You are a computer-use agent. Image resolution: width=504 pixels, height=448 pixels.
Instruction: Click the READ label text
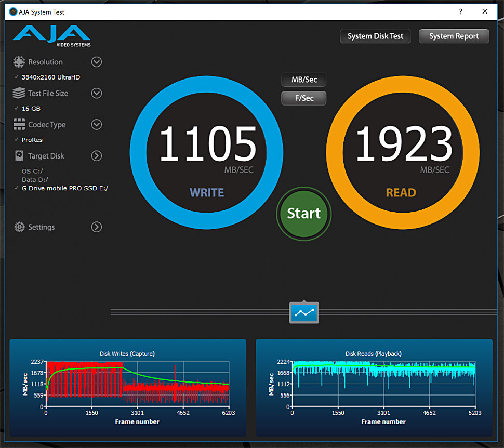(401, 193)
